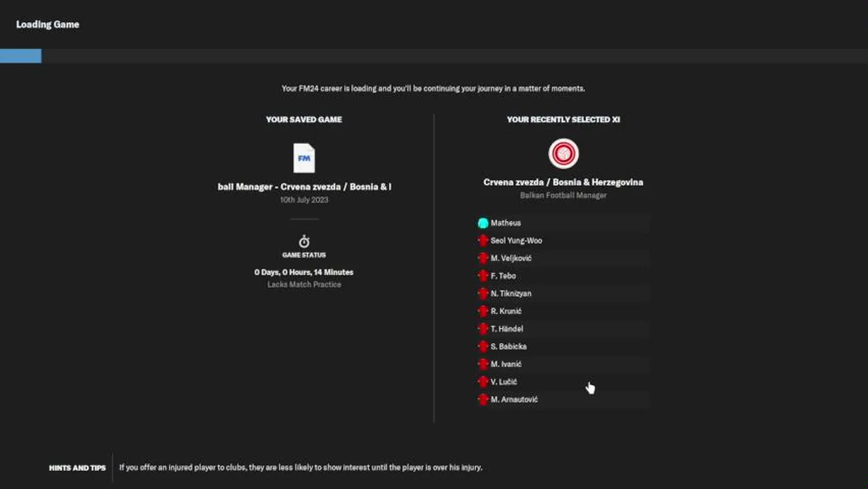This screenshot has height=489, width=868.
Task: Click the 10th July 2023 date
Action: click(304, 200)
